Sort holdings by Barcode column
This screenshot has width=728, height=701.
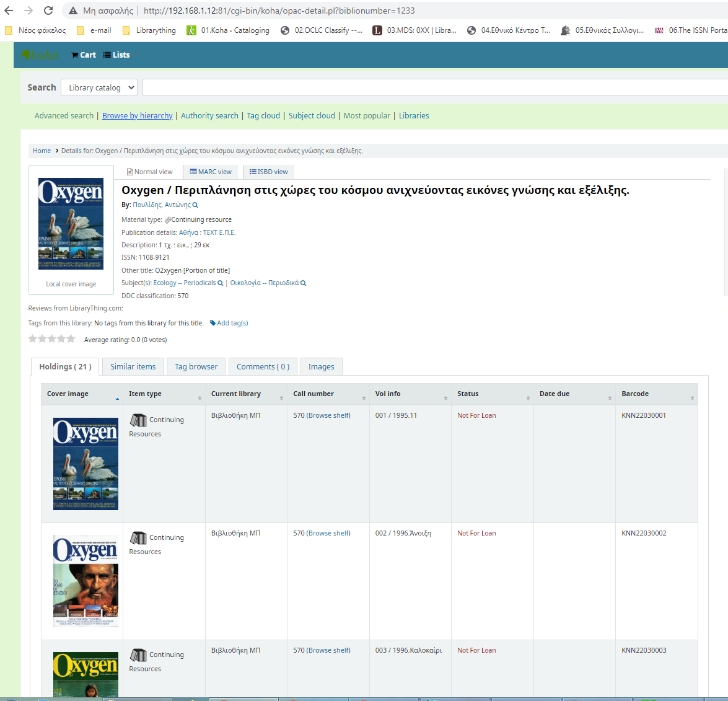point(656,394)
